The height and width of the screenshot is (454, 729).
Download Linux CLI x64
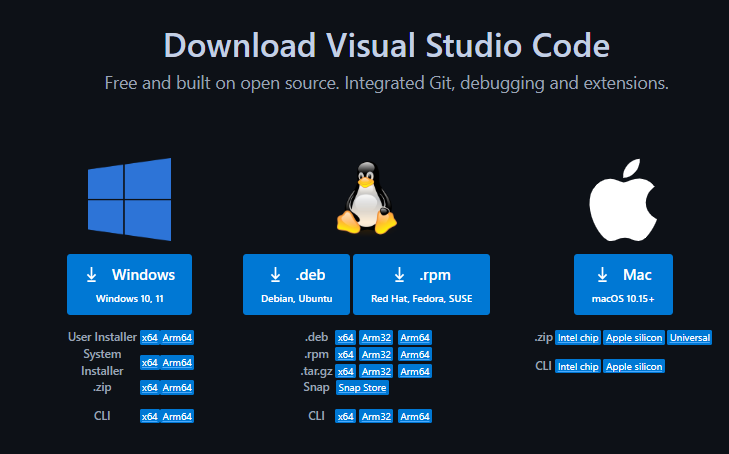(x=345, y=416)
